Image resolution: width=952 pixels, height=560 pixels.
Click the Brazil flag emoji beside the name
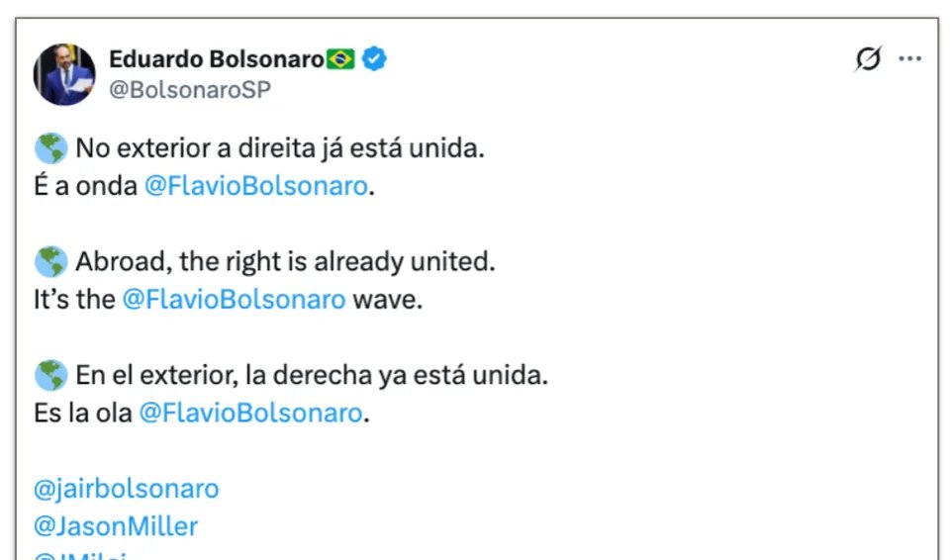tap(340, 59)
